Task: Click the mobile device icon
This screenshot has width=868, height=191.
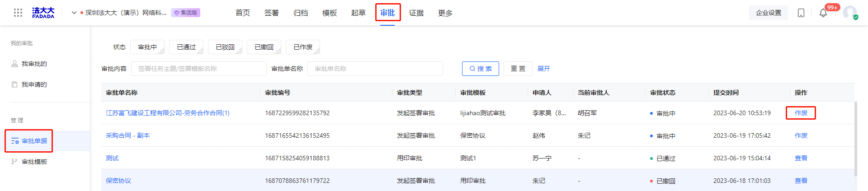Action: (x=801, y=13)
